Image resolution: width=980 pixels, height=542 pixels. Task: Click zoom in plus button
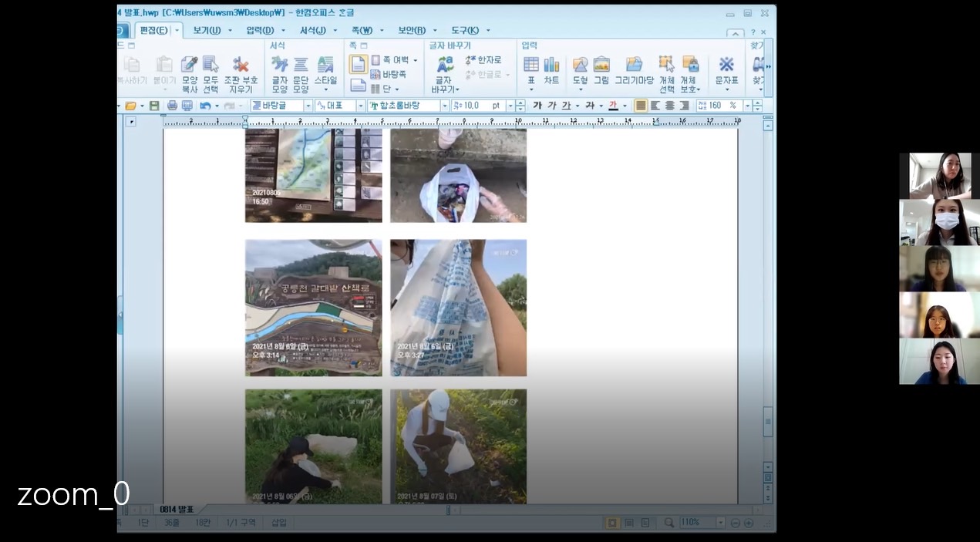click(748, 523)
